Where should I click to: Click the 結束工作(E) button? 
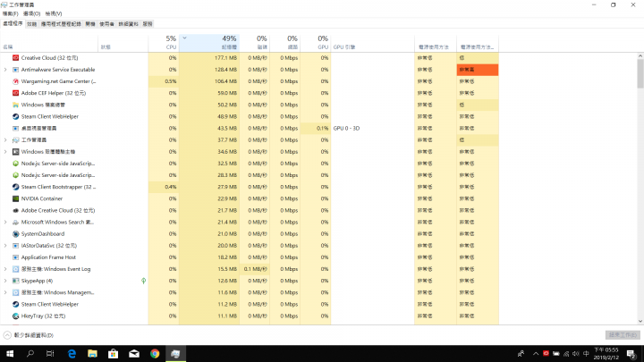(x=623, y=335)
